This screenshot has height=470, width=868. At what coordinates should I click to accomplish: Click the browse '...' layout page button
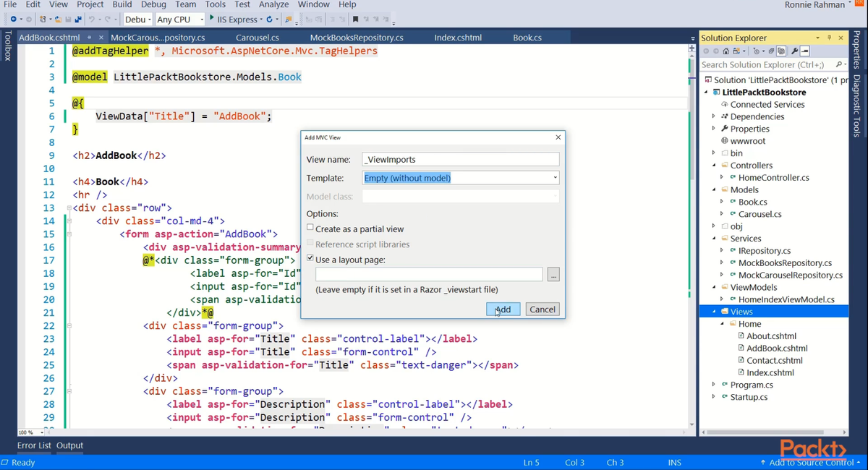pyautogui.click(x=553, y=275)
